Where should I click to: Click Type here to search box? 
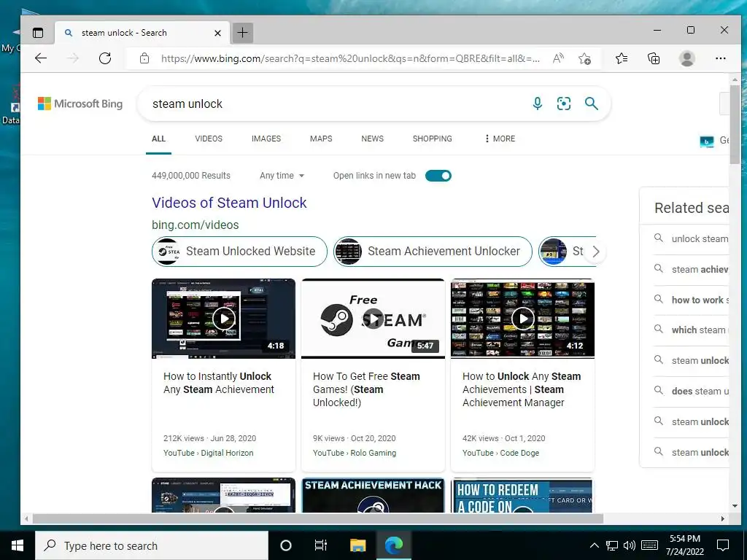click(x=152, y=545)
